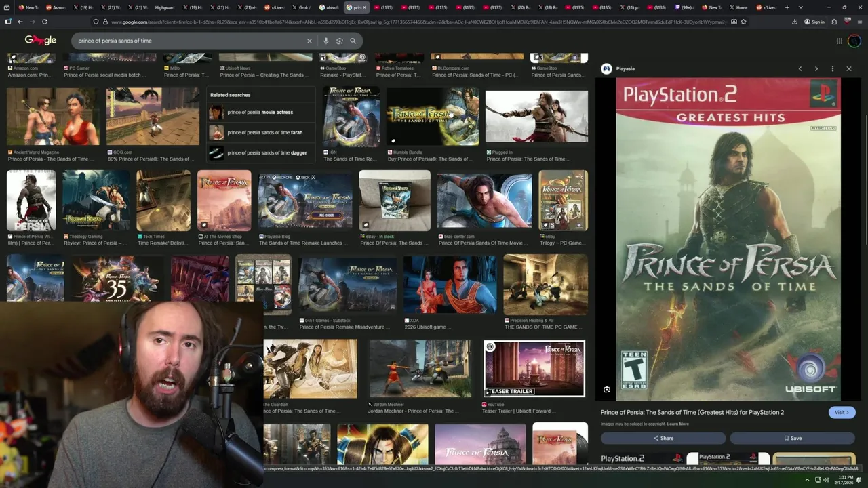Open more options in preview panel
This screenshot has width=868, height=488.
coord(833,68)
